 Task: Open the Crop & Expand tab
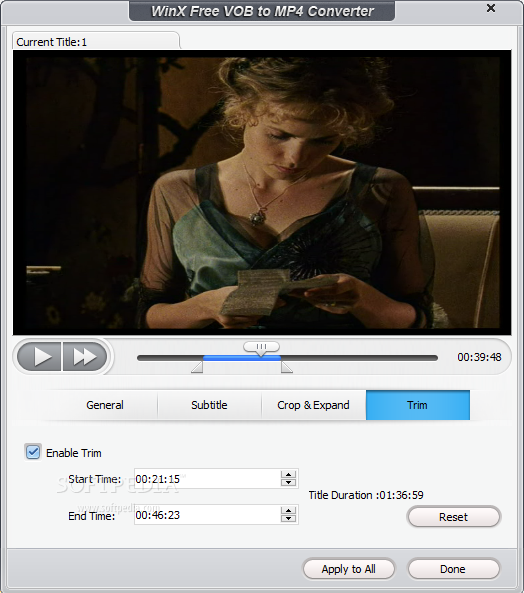pyautogui.click(x=313, y=405)
